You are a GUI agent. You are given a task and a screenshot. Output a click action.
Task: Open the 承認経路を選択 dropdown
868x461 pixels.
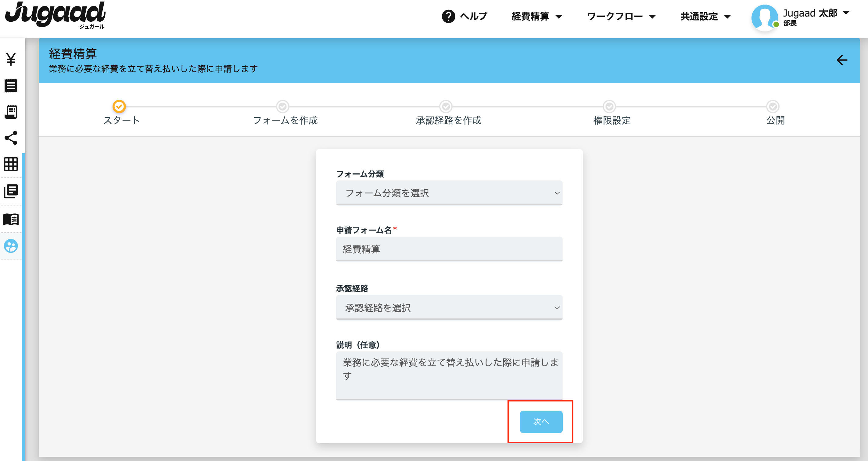click(449, 307)
